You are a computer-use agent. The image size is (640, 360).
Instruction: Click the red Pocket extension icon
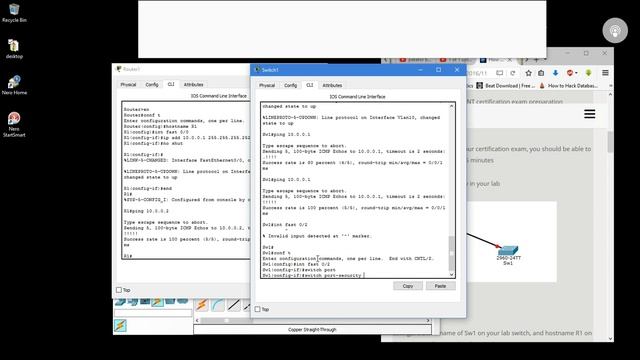tap(570, 73)
